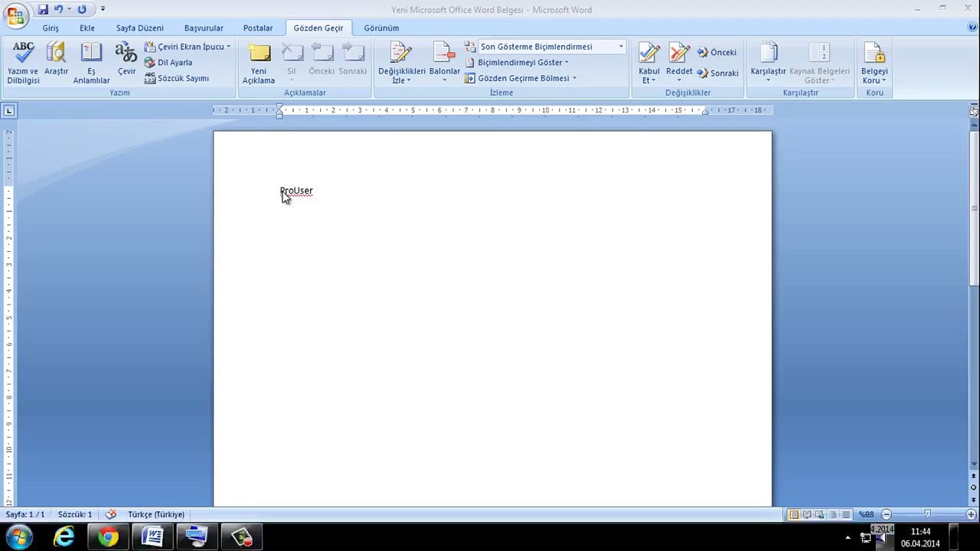Click the zoom slider handle

click(927, 514)
